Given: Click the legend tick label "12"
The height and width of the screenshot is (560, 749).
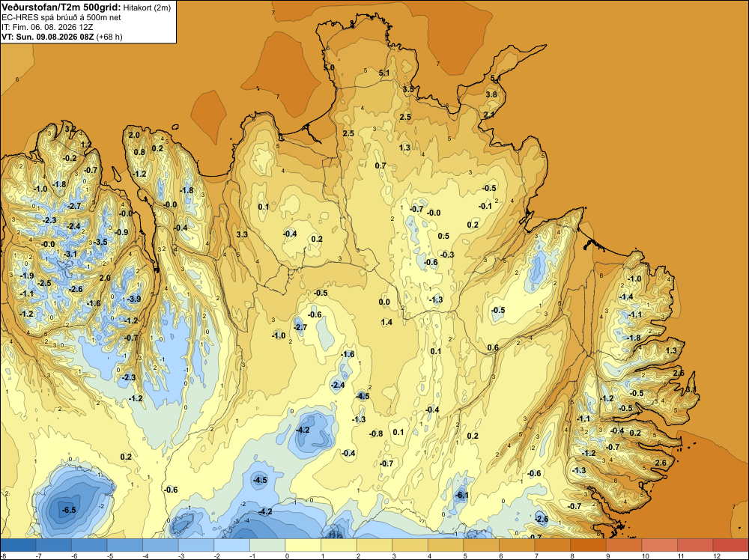Looking at the screenshot, I should (716, 556).
